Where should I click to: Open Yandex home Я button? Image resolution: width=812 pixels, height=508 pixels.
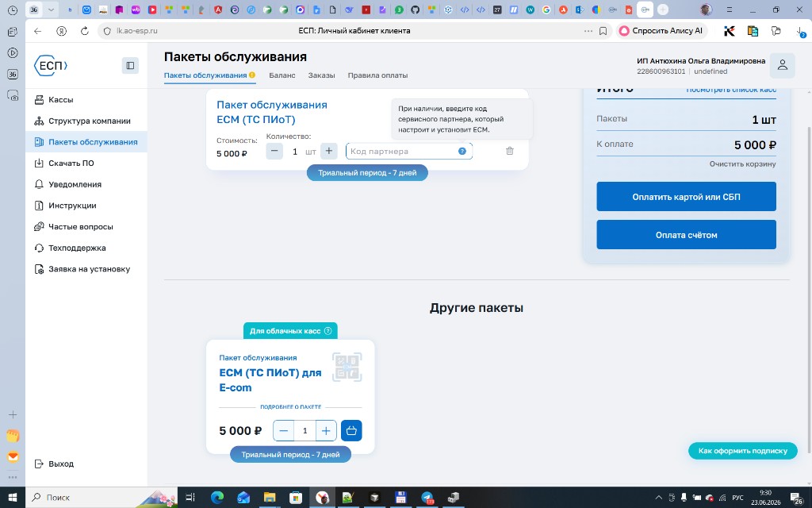62,31
